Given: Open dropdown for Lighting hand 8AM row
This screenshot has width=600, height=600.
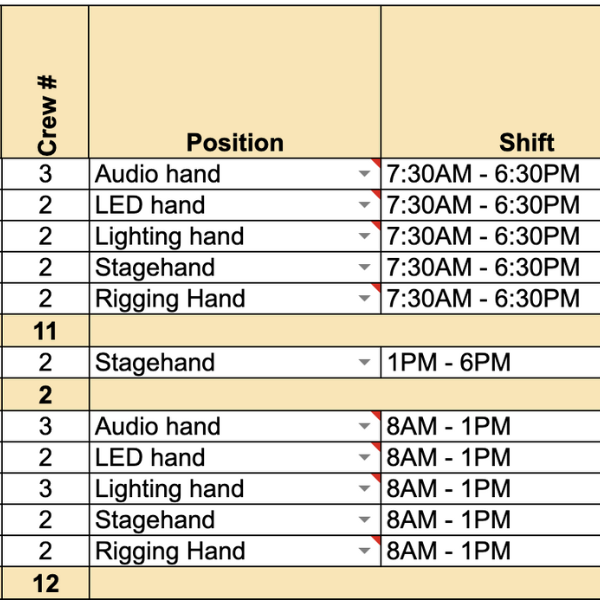Looking at the screenshot, I should 364,488.
